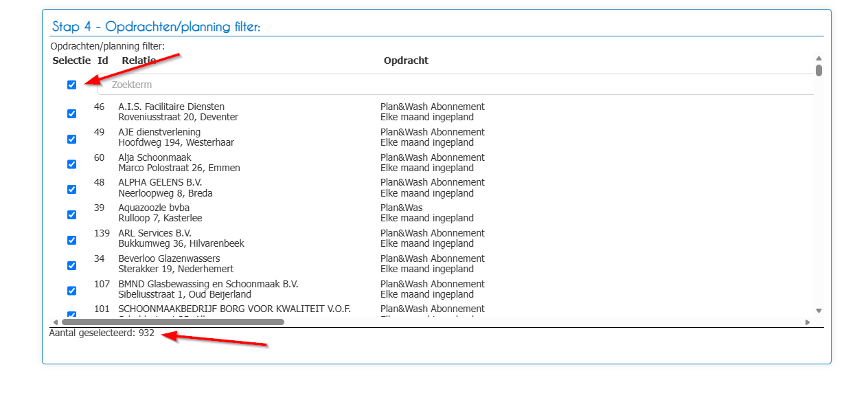This screenshot has width=868, height=398.
Task: Click address 'Sibeliusstraat 1, Oud Beijerland'
Action: pos(185,294)
